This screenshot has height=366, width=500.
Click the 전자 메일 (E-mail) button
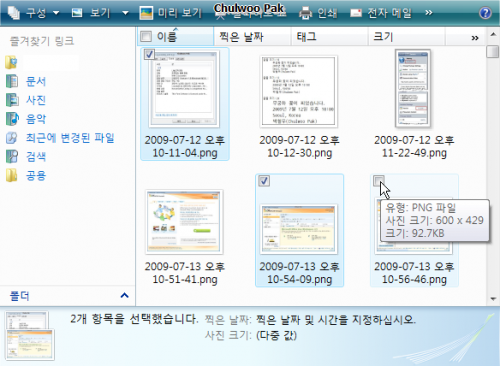(381, 13)
